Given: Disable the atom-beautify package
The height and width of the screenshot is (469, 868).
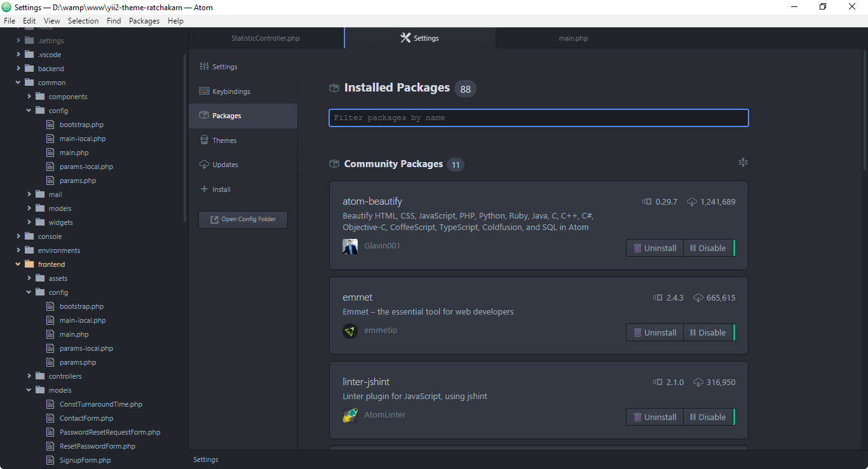Looking at the screenshot, I should pyautogui.click(x=709, y=248).
